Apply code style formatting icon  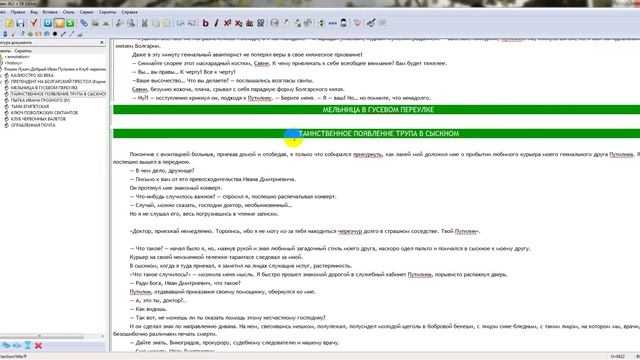[x=260, y=23]
